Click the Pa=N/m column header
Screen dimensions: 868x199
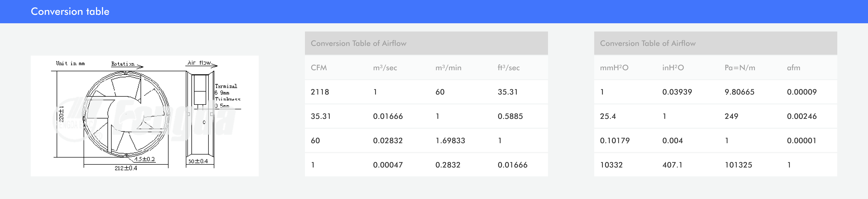pos(740,67)
